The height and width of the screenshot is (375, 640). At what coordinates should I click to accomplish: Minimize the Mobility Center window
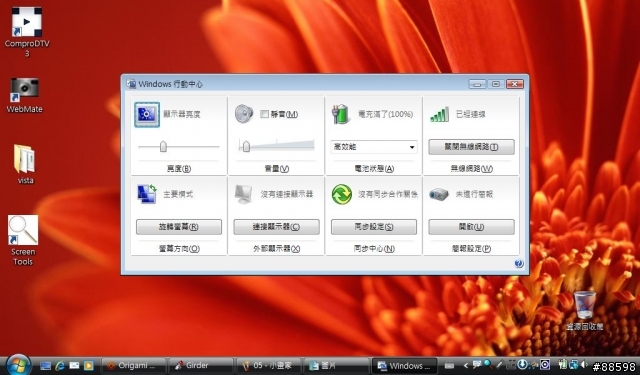(x=477, y=84)
